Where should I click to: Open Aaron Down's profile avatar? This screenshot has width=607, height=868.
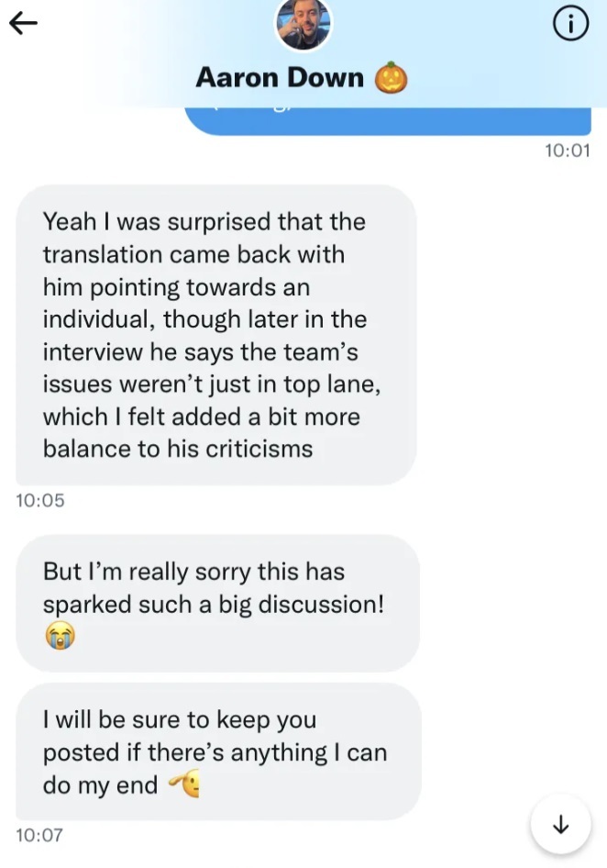point(303,23)
